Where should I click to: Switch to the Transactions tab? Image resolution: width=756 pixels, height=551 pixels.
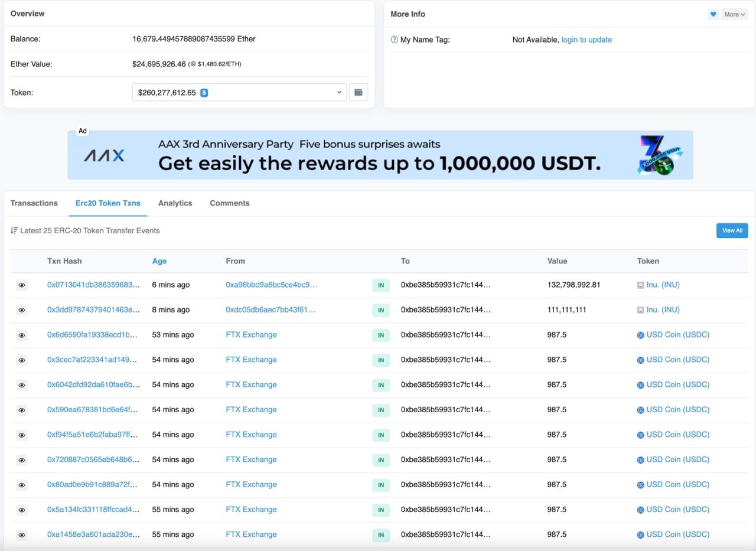point(34,203)
